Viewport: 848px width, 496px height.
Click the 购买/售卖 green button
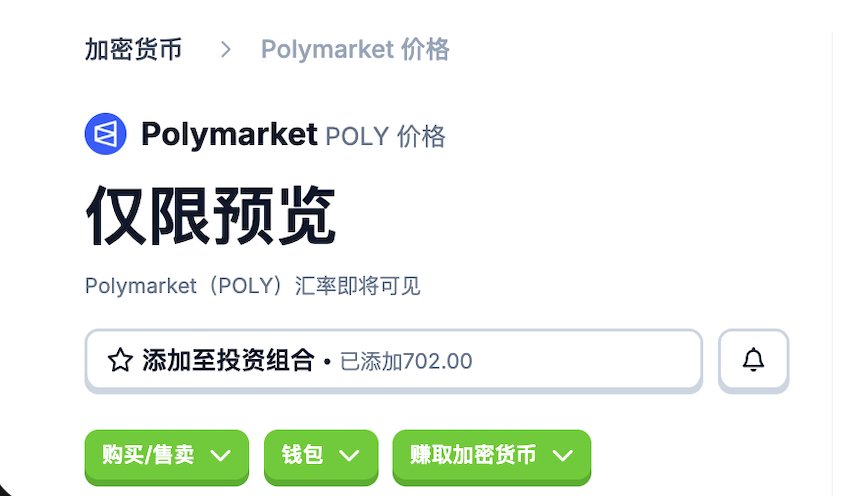point(167,456)
